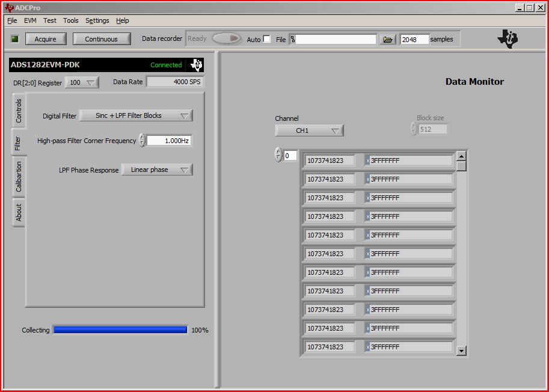Open the Digital Filter dropdown
The image size is (549, 392).
click(135, 115)
